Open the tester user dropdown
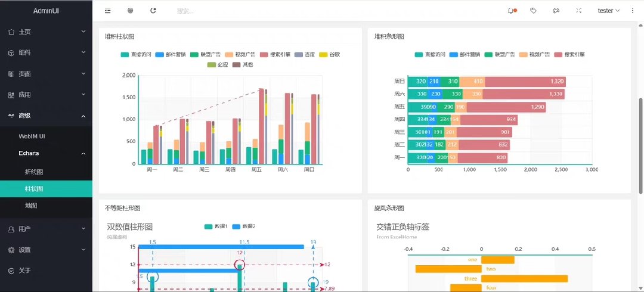Viewport: 644px width, 292px height. pos(609,11)
